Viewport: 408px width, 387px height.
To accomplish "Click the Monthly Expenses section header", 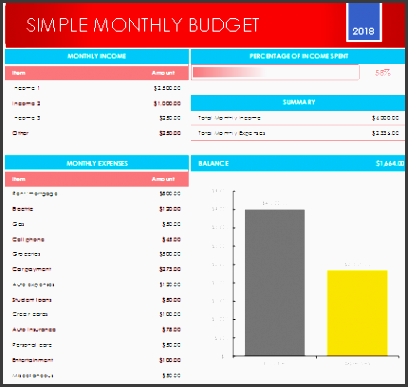I will (x=97, y=163).
